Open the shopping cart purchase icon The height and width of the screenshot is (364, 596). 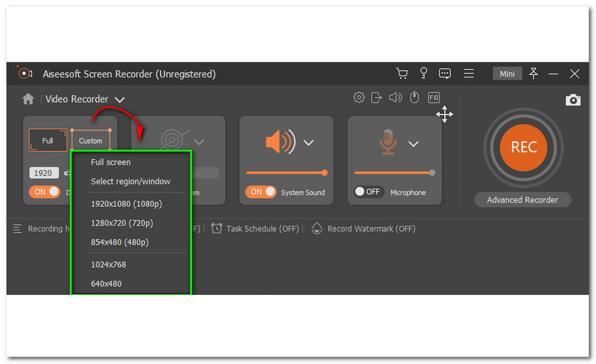402,74
